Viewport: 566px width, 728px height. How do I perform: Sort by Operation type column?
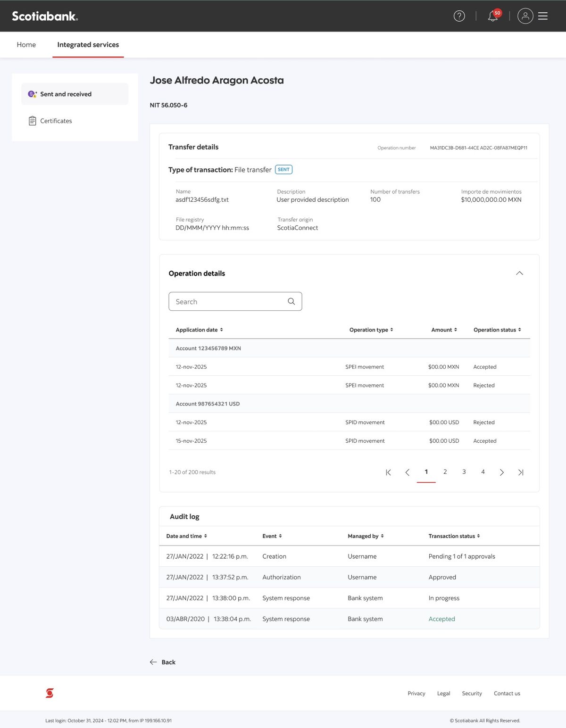371,330
